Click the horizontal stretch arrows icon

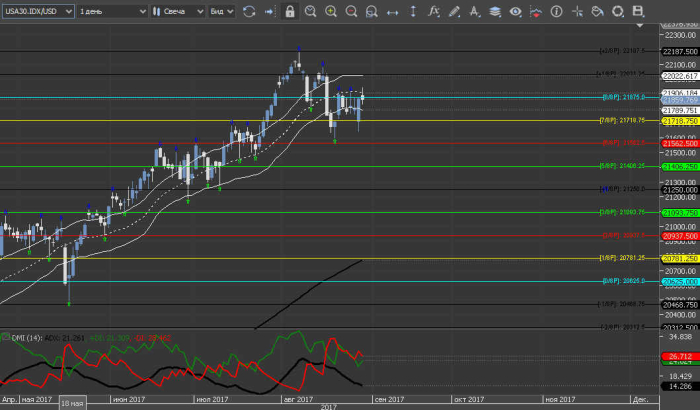pos(392,13)
